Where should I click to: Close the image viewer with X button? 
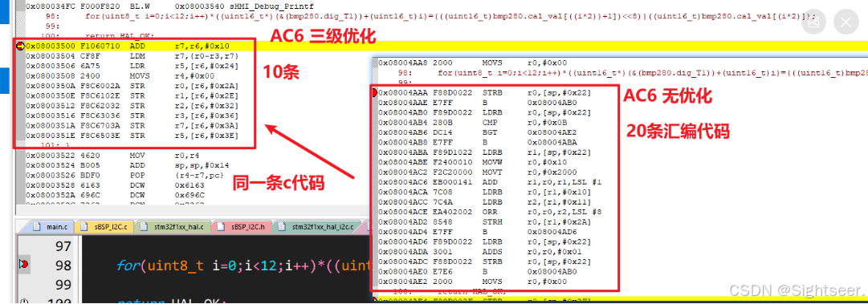pyautogui.click(x=846, y=22)
